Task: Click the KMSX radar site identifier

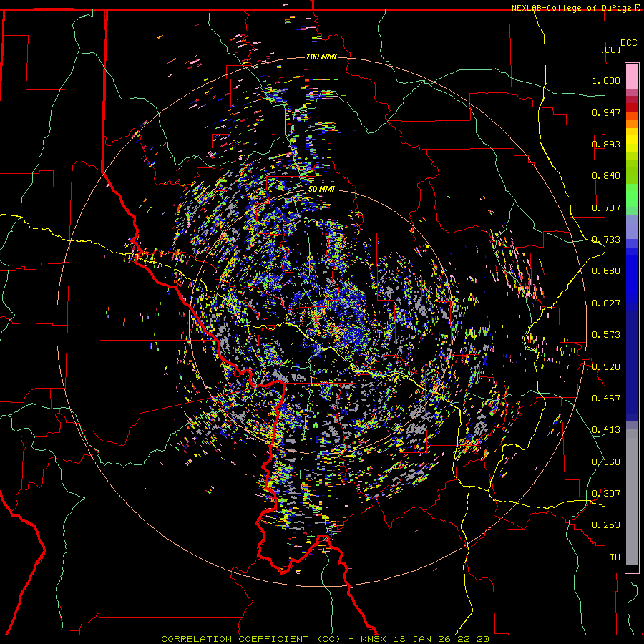Action: pos(374,639)
